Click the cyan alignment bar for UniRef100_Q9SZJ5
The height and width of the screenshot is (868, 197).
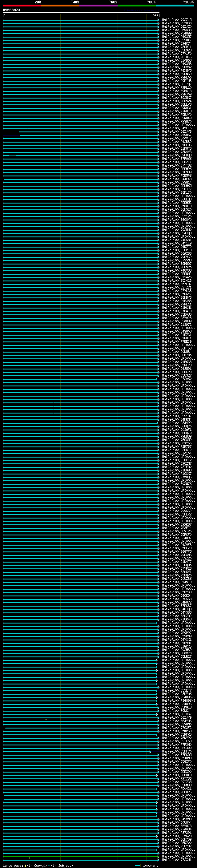pyautogui.click(x=81, y=20)
